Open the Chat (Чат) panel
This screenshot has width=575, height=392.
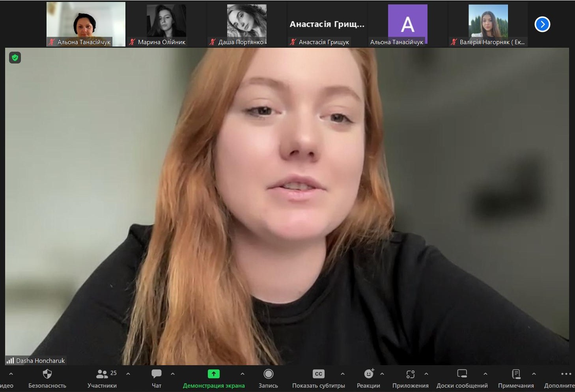[x=157, y=374]
